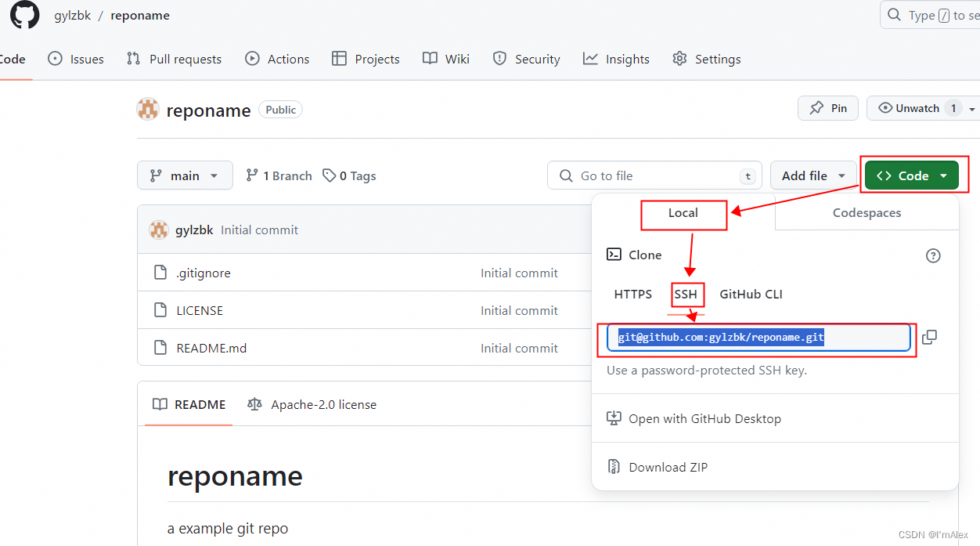Open gylzbk commit author link
Viewport: 980px width, 546px height.
195,230
